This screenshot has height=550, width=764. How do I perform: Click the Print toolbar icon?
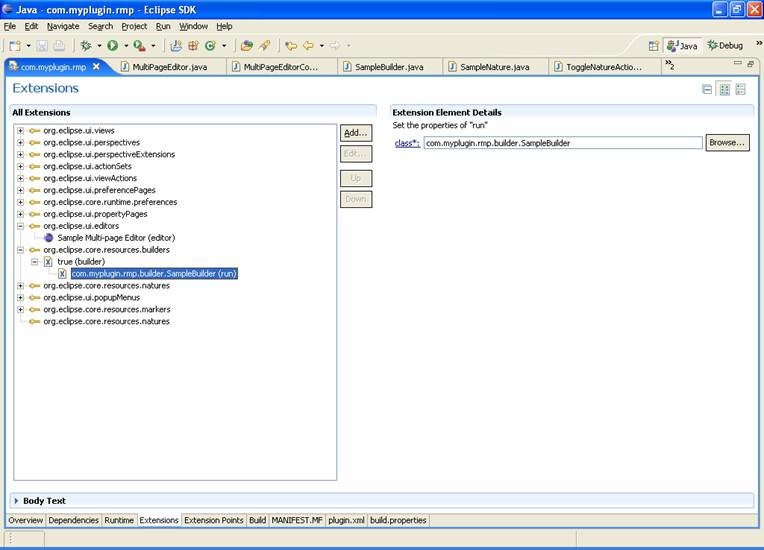pyautogui.click(x=59, y=46)
